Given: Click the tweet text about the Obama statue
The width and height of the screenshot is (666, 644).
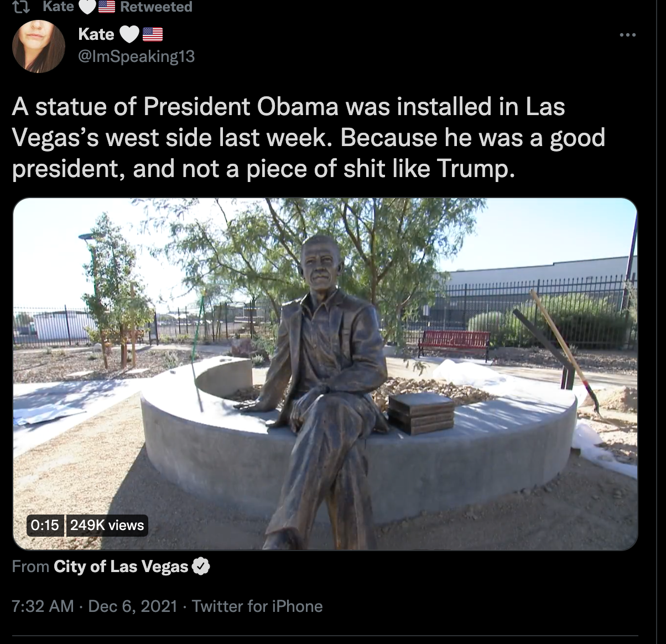Looking at the screenshot, I should coord(309,138).
